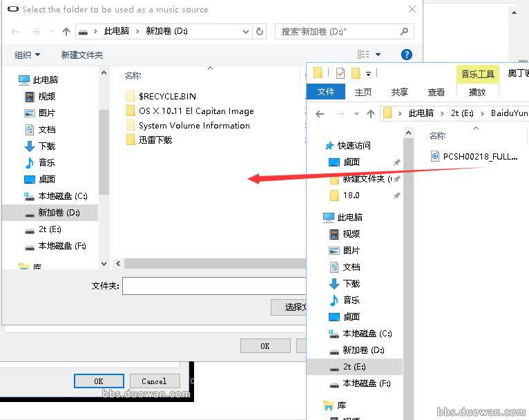The image size is (529, 420).
Task: Select 下载 in the left dialog tree
Action: click(46, 146)
